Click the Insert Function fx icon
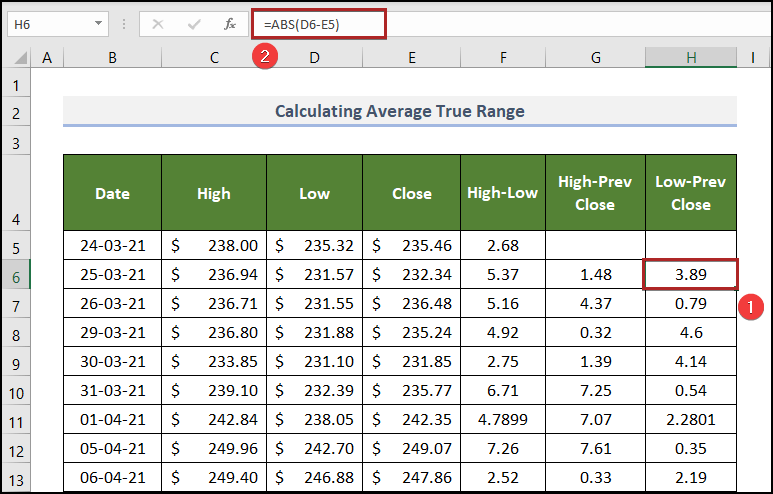Screen dimensions: 773x494 [x=229, y=24]
